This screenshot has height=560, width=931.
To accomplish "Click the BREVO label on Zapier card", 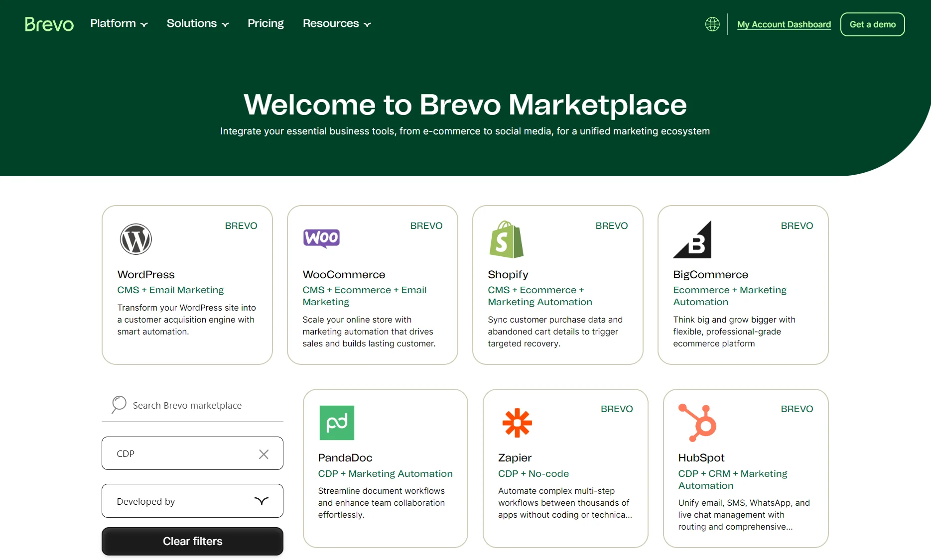I will coord(617,409).
